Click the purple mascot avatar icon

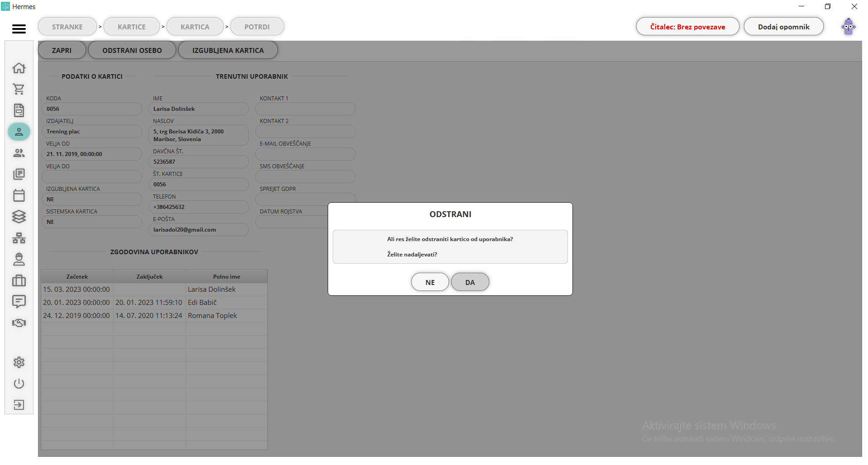pyautogui.click(x=849, y=27)
